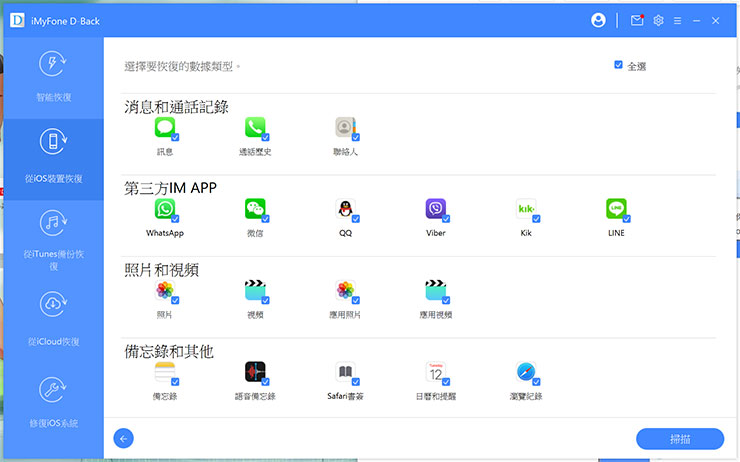740x462 pixels.
Task: Minimize the D-Back window
Action: 697,21
